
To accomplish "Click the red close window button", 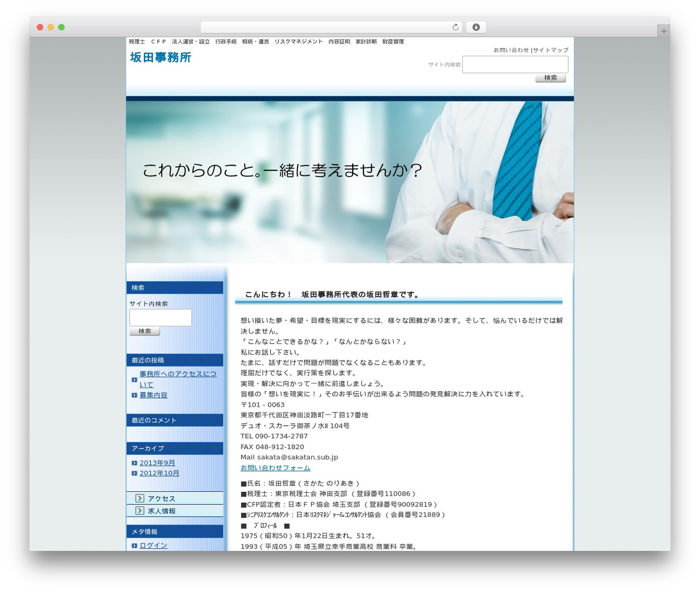I will tap(40, 27).
